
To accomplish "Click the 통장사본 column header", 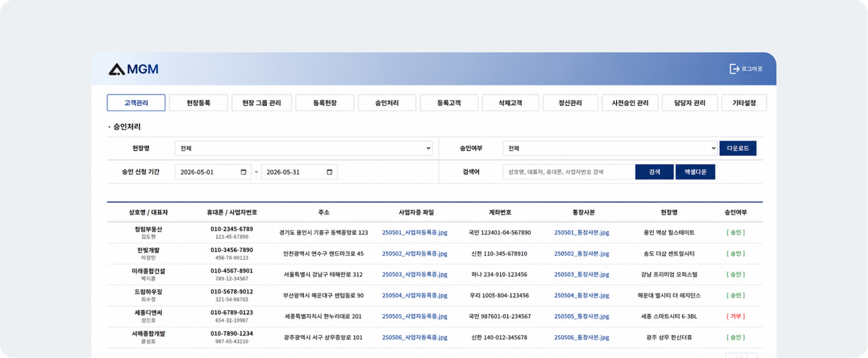I will [x=584, y=212].
